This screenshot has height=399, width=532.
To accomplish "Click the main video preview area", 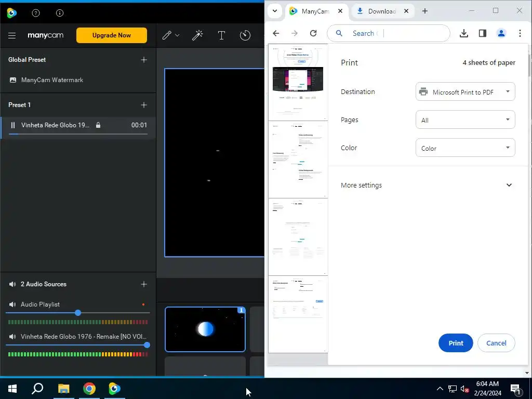I will pyautogui.click(x=215, y=163).
